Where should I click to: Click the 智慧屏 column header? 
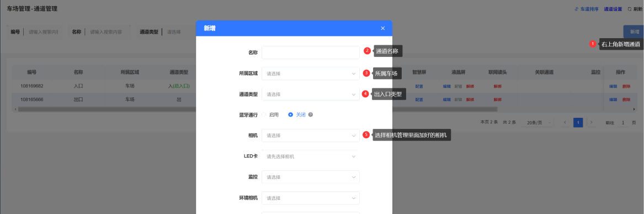(419, 72)
